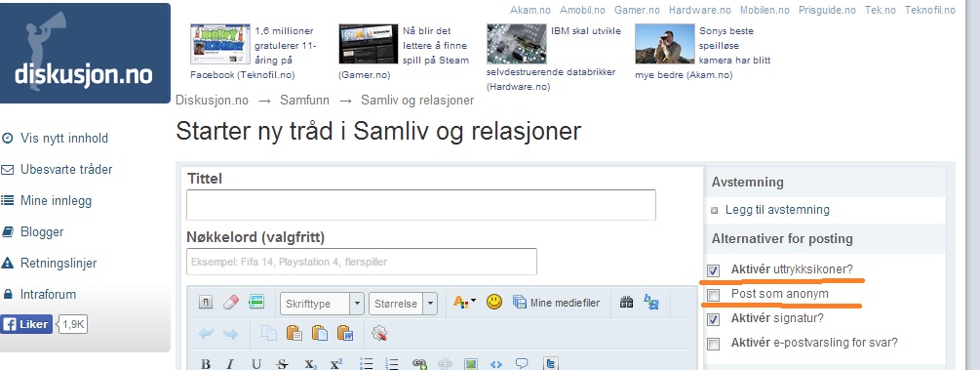Insert a Twitter tweet via bird icon
980x370 pixels.
click(551, 364)
